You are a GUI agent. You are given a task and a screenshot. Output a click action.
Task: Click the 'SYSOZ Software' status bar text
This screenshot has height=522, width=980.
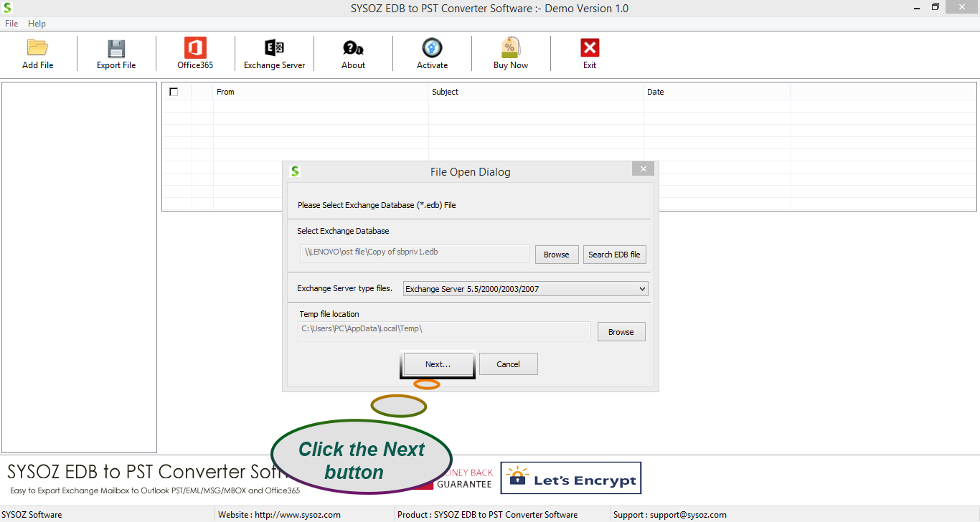point(32,515)
